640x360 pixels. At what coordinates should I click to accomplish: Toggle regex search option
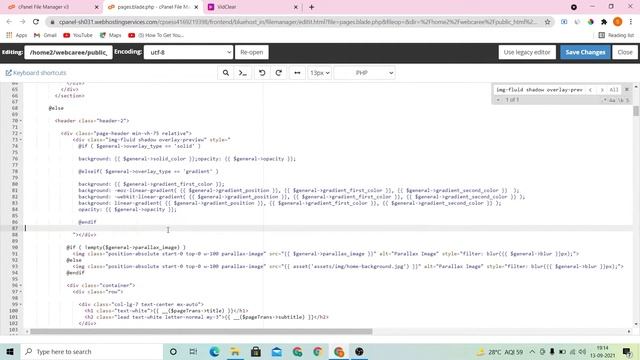[x=604, y=100]
